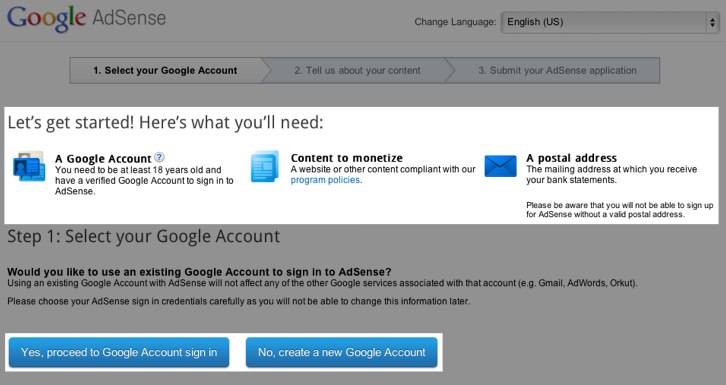Click the postal address envelope icon
The width and height of the screenshot is (726, 385).
(x=501, y=166)
